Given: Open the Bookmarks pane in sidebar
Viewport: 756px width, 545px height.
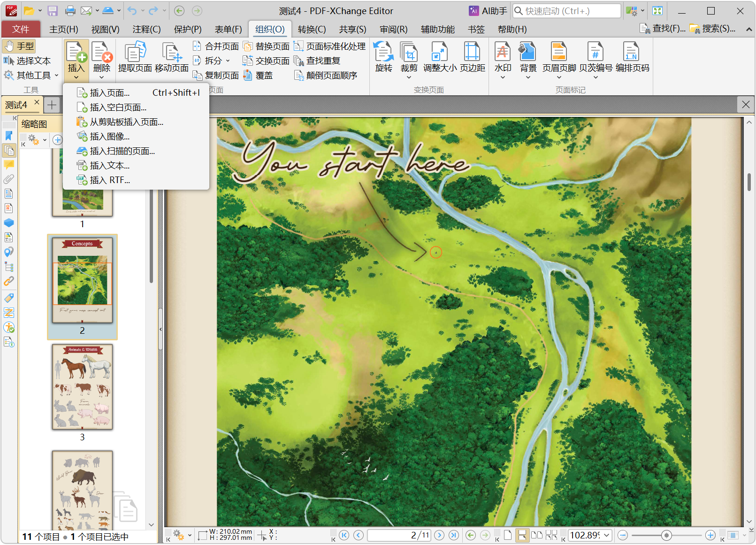Looking at the screenshot, I should pos(9,136).
